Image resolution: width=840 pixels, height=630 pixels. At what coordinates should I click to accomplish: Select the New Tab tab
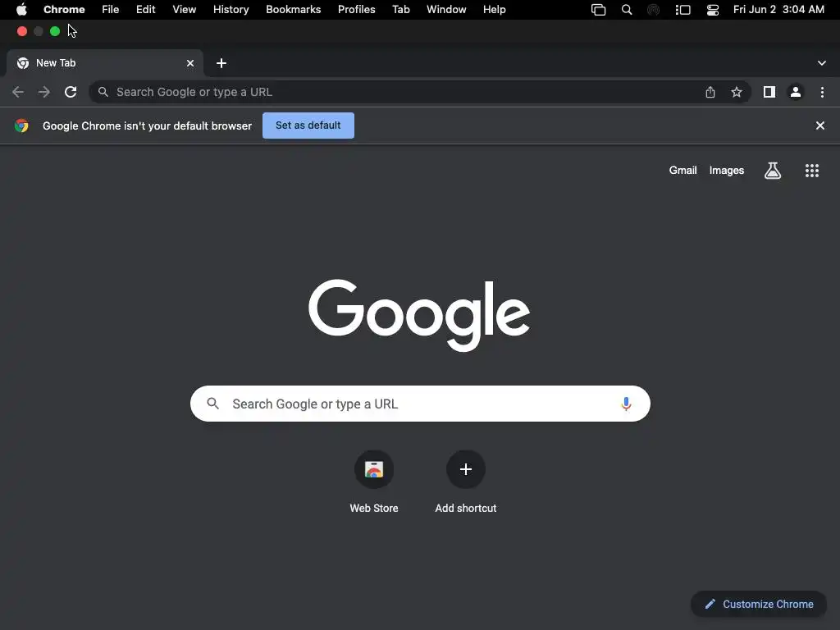tap(105, 63)
